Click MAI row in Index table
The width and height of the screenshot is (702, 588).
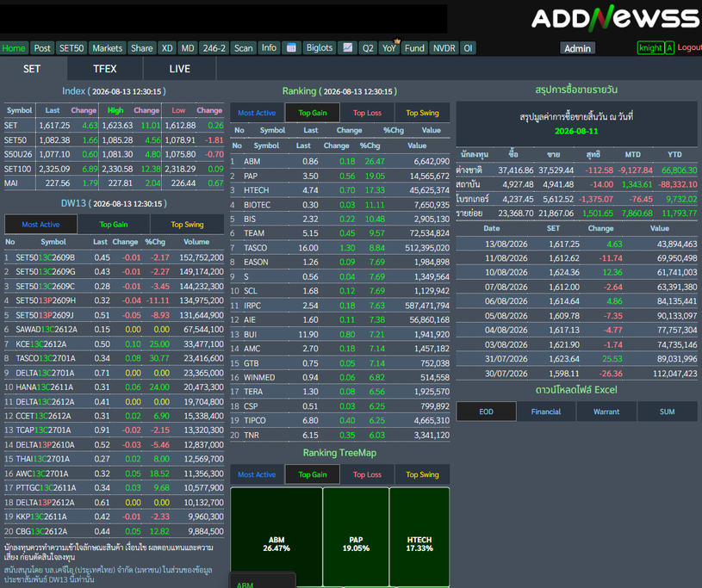point(115,183)
